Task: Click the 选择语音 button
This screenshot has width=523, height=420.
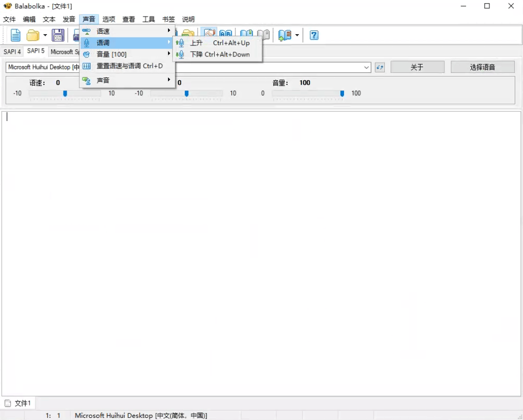Action: [482, 67]
